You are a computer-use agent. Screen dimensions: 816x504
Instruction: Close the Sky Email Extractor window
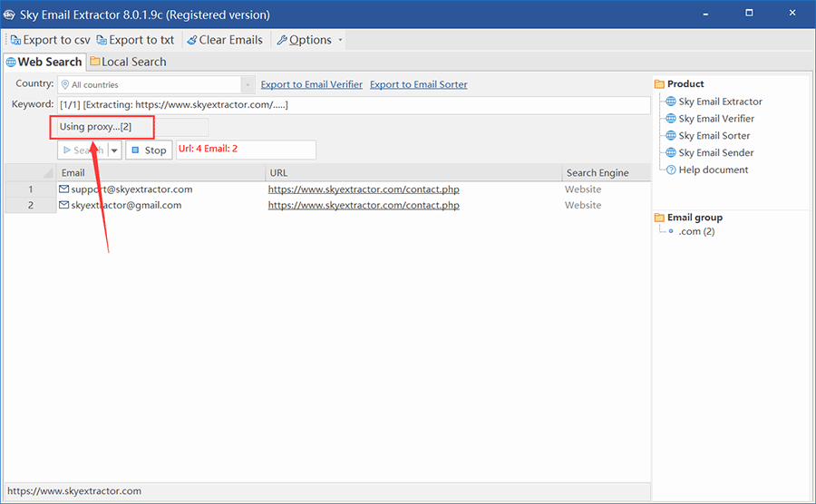point(792,13)
